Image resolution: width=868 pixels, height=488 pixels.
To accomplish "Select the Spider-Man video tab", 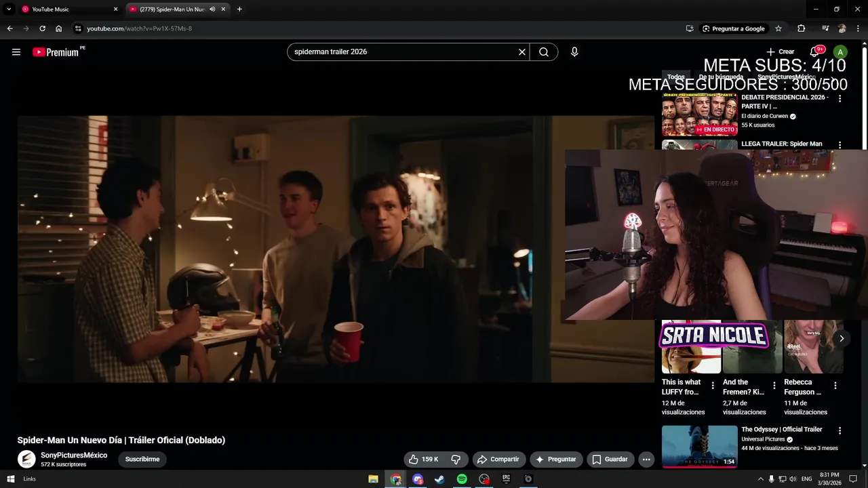I will point(176,9).
